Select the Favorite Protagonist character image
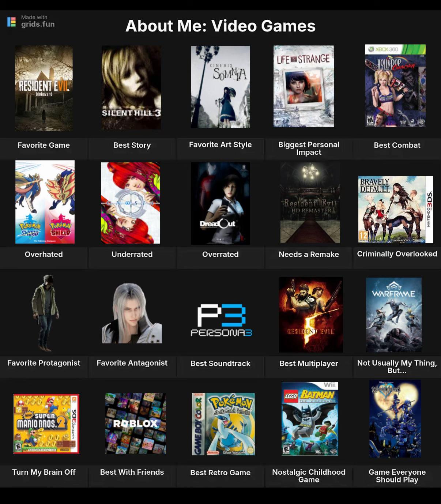Image resolution: width=441 pixels, height=504 pixels. [45, 313]
